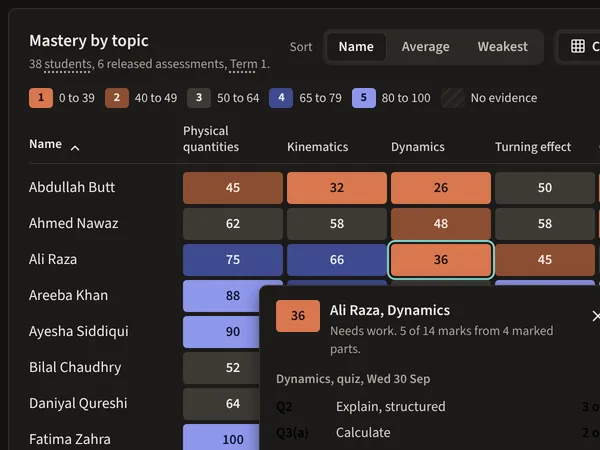
Task: Open Abdullah Butt's Physical quantities cell 45
Action: point(233,188)
